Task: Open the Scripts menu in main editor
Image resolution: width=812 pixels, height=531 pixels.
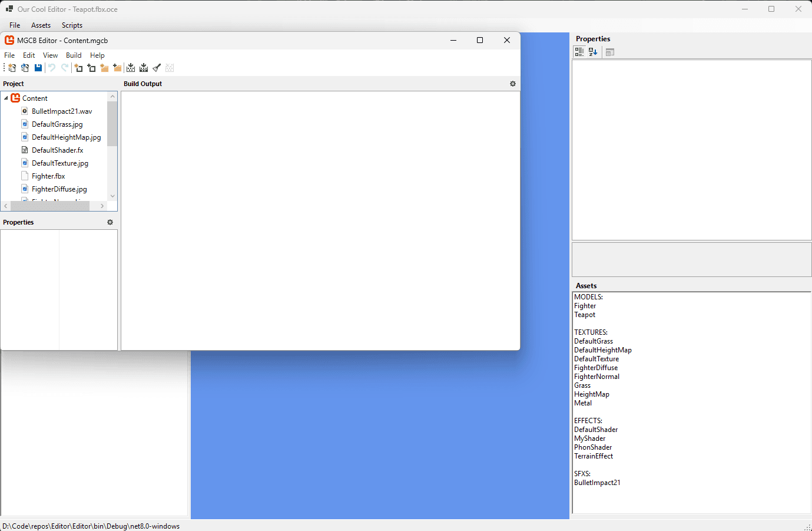Action: [72, 25]
